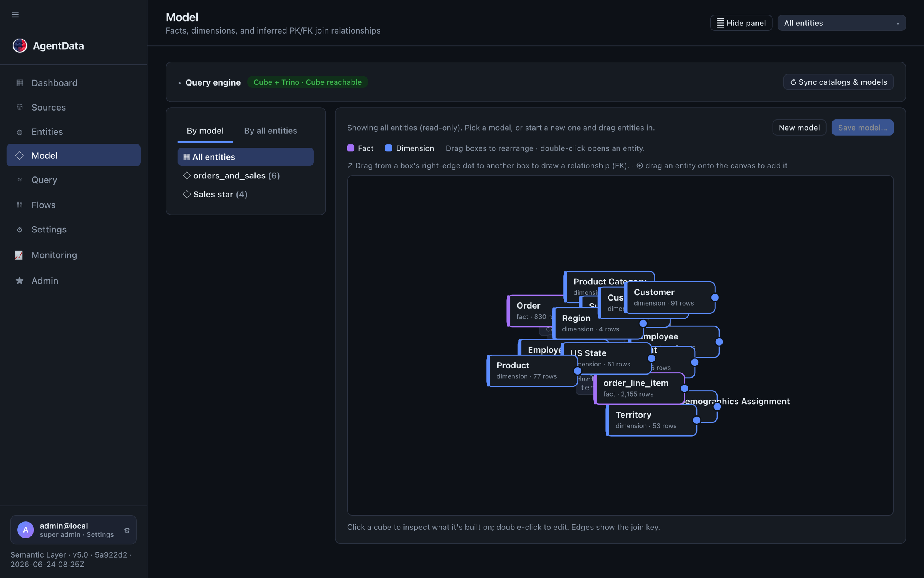Open Sources via its database icon
The height and width of the screenshot is (578, 924).
click(x=20, y=107)
